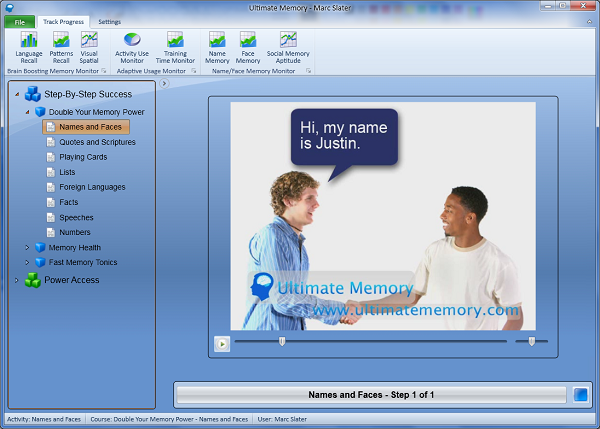Click the volume slider handle
Image resolution: width=600 pixels, height=429 pixels.
click(532, 341)
